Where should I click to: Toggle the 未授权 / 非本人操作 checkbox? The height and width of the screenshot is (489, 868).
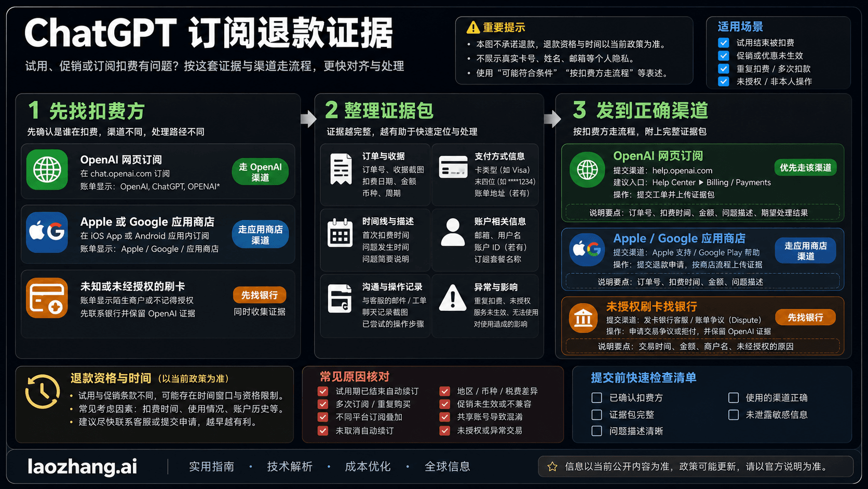(x=723, y=82)
